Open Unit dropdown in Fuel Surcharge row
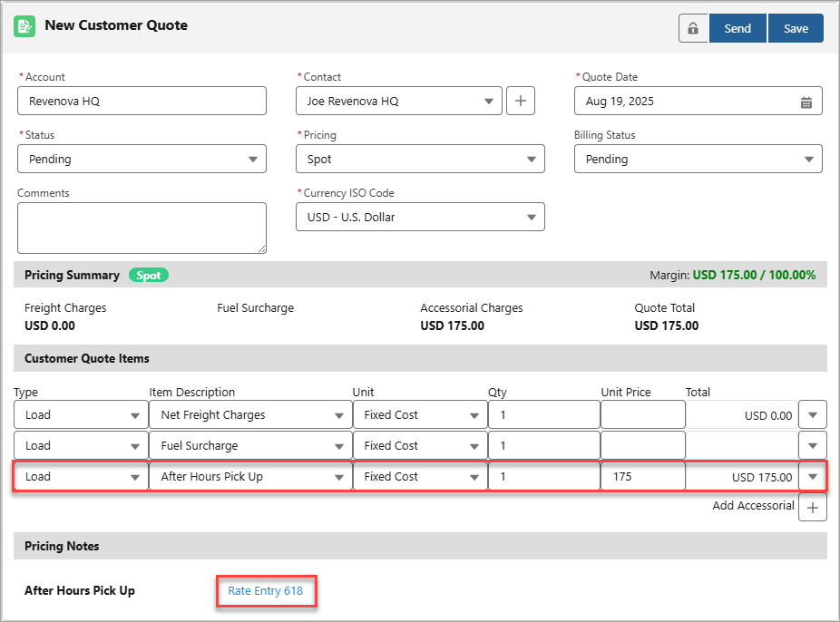 click(420, 445)
